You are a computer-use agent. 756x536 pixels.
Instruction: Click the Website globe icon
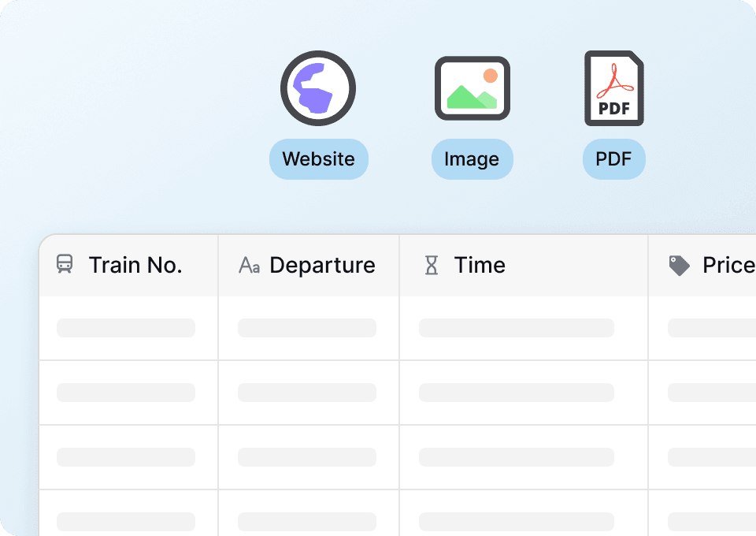[318, 88]
